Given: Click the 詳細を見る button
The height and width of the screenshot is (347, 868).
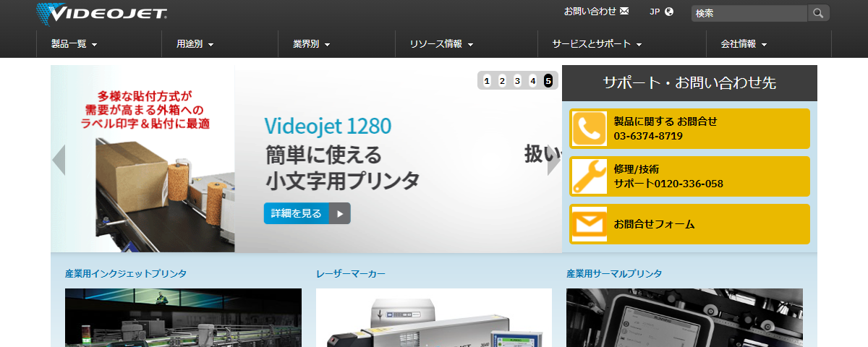Looking at the screenshot, I should point(307,213).
